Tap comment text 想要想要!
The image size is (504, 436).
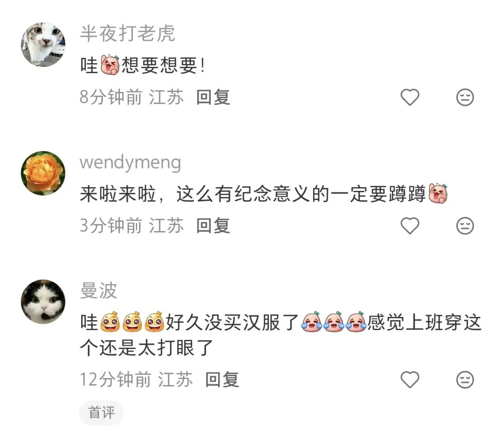pos(163,65)
